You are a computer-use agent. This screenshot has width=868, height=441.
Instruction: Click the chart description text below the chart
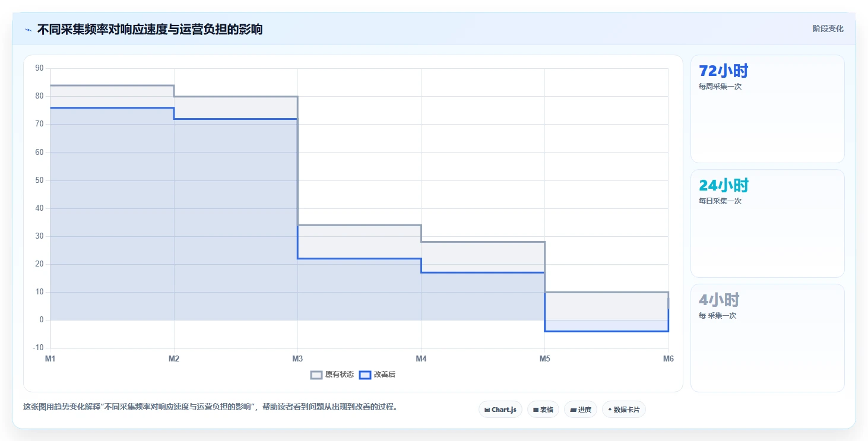[210, 407]
